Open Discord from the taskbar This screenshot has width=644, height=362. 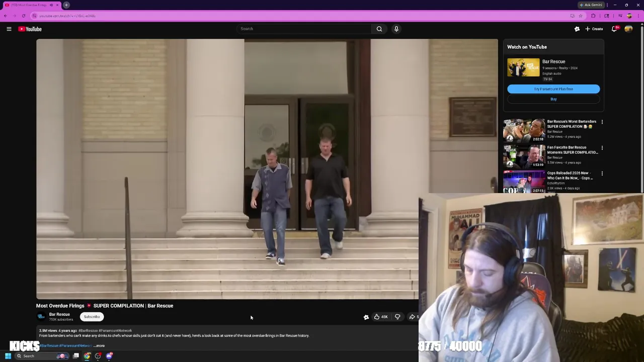click(109, 356)
